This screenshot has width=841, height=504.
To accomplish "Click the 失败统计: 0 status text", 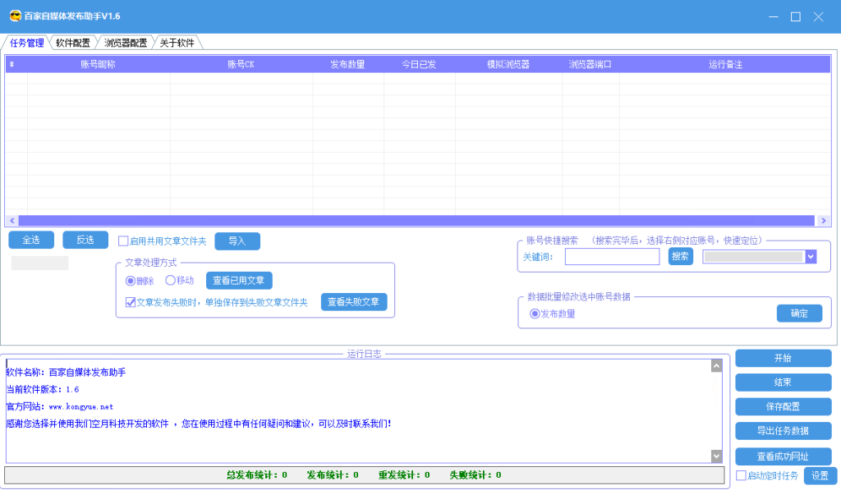I will pyautogui.click(x=476, y=475).
